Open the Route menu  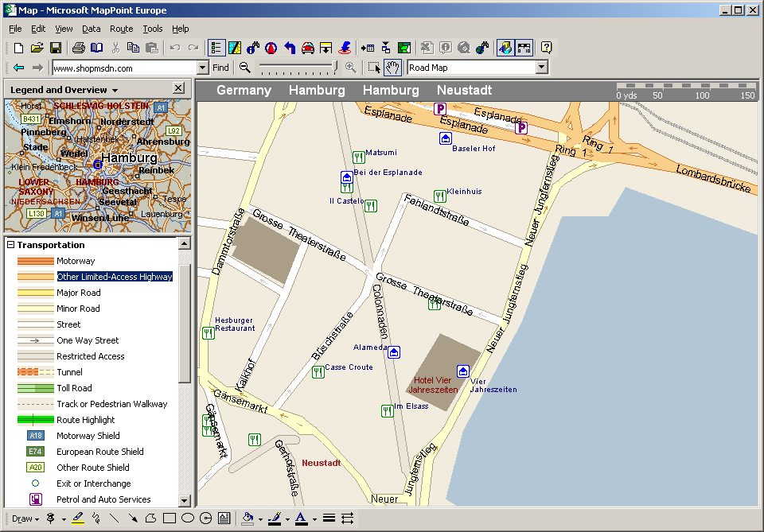[x=121, y=29]
